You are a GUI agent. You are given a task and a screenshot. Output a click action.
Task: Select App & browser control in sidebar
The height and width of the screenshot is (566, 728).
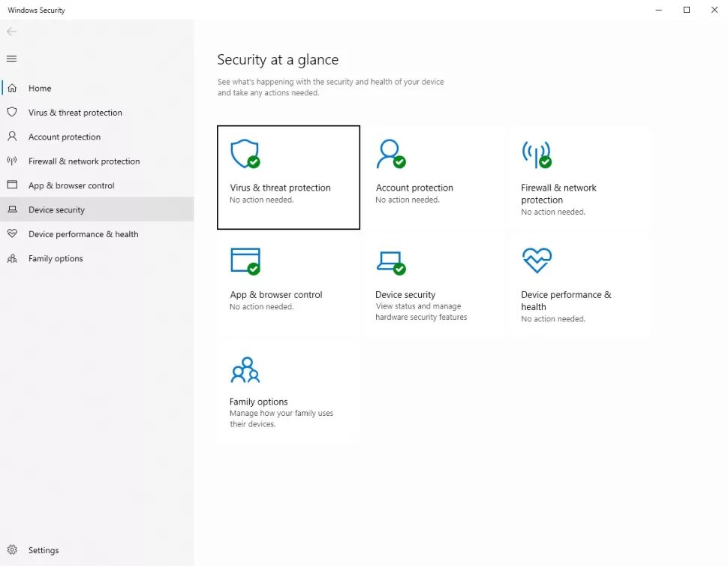click(97, 185)
